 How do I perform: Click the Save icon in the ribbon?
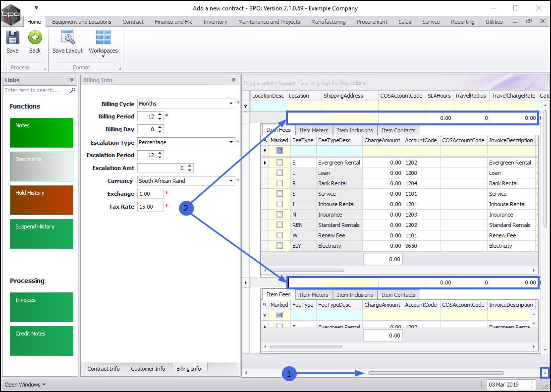12,38
